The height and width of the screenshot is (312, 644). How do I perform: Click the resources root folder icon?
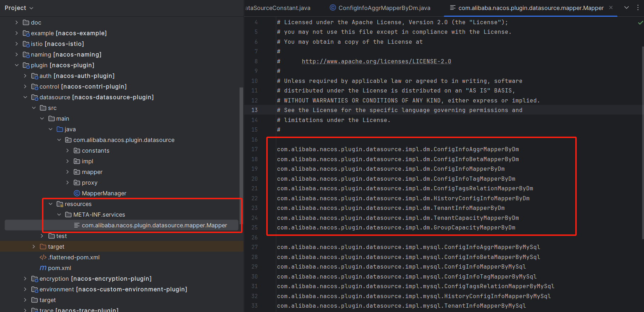coord(60,204)
